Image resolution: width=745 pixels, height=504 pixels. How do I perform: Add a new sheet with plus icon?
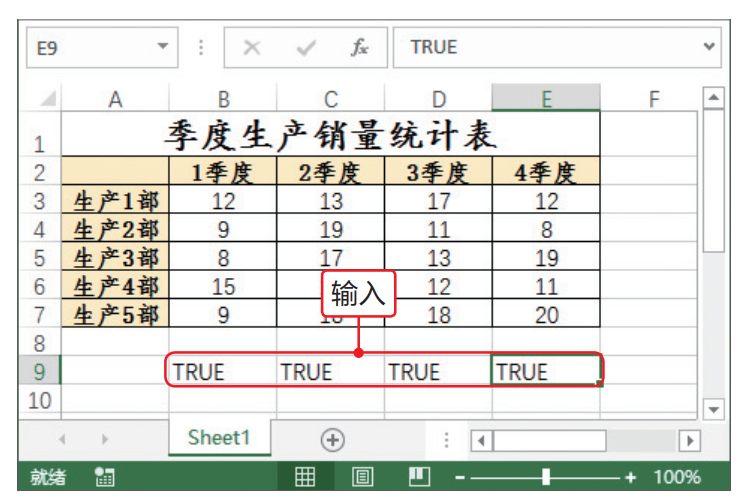[333, 440]
